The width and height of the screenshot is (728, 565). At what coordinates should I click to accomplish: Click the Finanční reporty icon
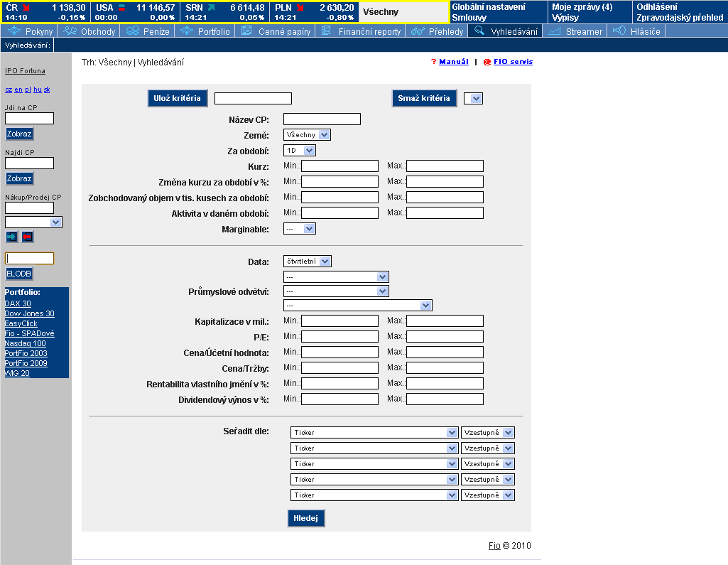(326, 31)
